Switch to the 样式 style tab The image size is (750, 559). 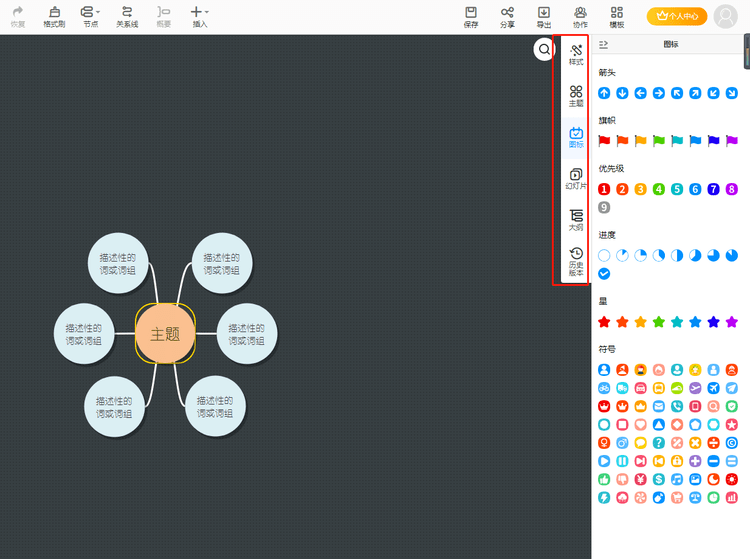[576, 55]
